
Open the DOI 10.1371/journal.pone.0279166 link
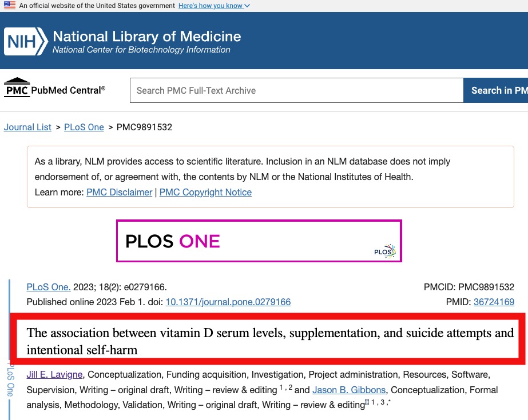(228, 302)
